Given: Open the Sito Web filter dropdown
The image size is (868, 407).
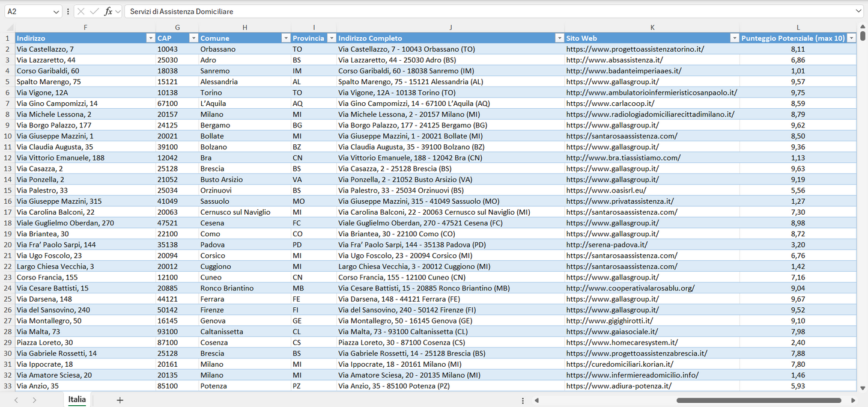Looking at the screenshot, I should pyautogui.click(x=734, y=38).
